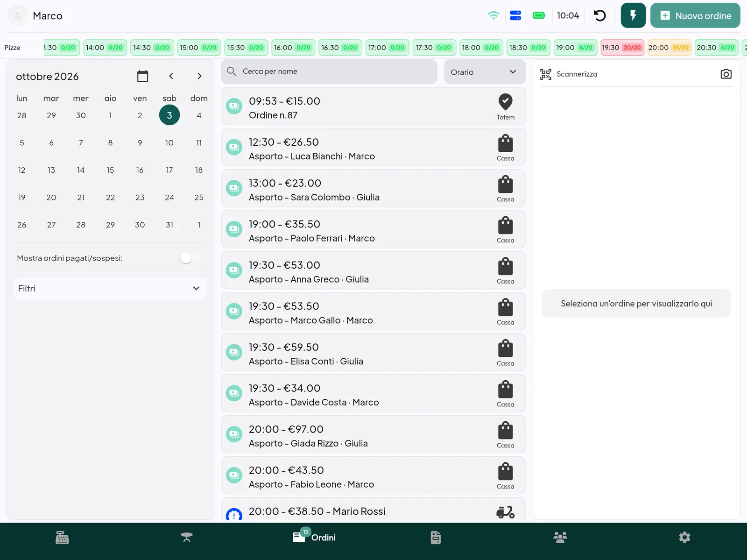The image size is (747, 560).
Task: Open the 20:00 Fabio Leone order
Action: click(373, 475)
